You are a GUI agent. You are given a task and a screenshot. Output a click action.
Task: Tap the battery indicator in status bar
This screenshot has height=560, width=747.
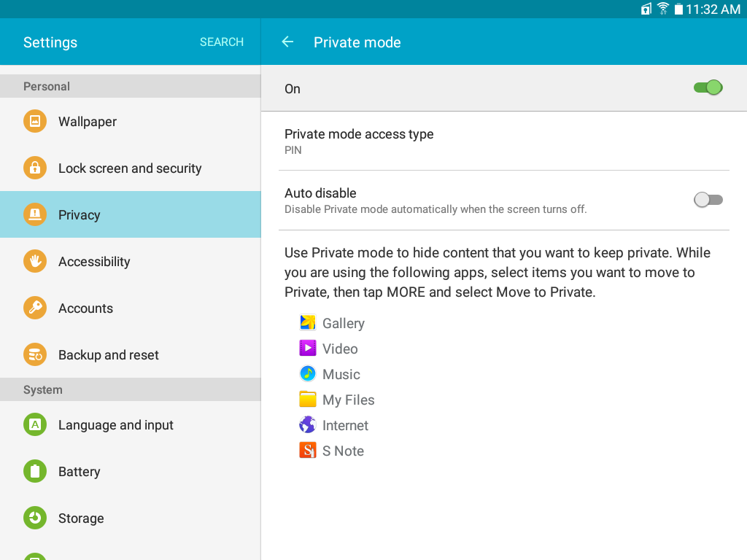(x=678, y=9)
